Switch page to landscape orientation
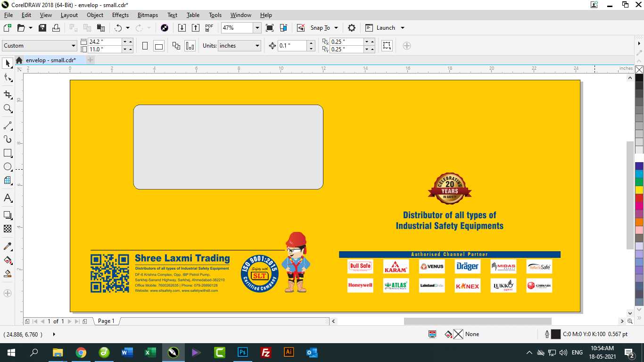Image resolution: width=644 pixels, height=362 pixels. 159,46
